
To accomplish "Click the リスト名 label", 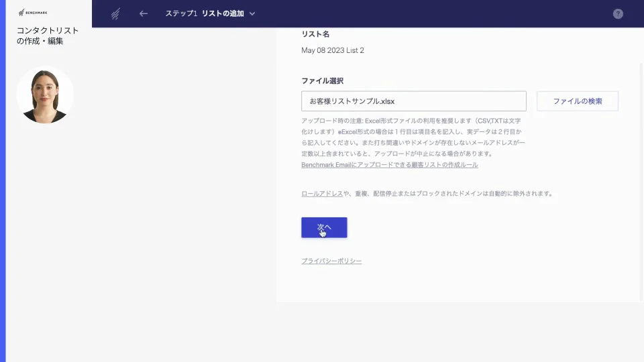I will click(315, 34).
